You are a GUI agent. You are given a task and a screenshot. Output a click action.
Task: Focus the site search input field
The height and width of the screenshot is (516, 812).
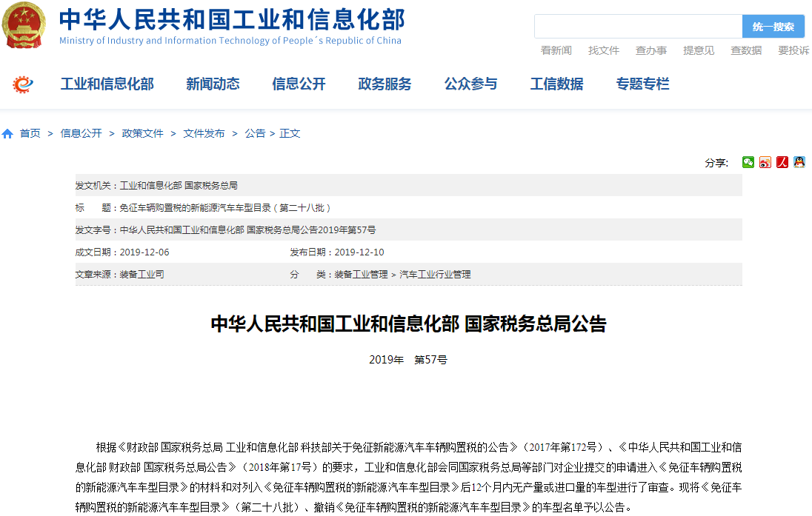pos(638,27)
